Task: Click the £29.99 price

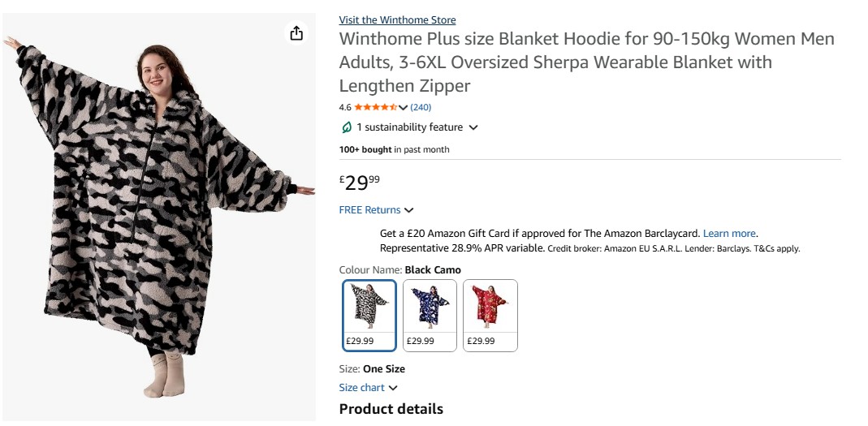Action: (x=360, y=183)
